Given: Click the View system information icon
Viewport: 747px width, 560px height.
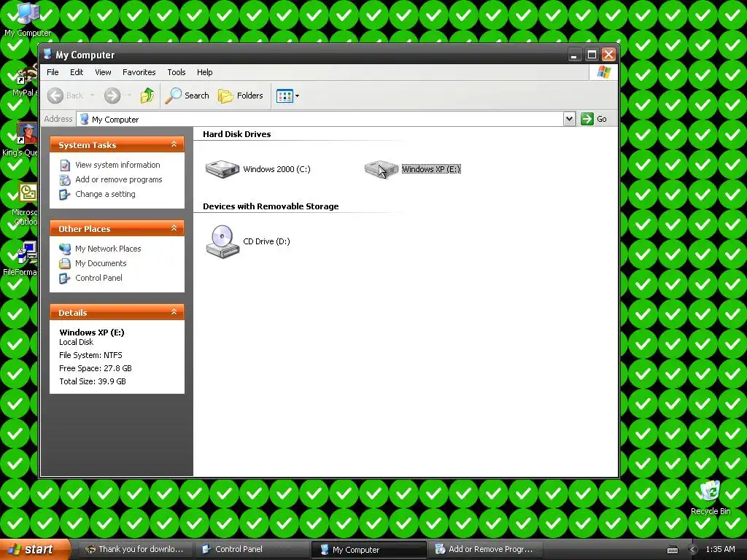Looking at the screenshot, I should [x=65, y=166].
